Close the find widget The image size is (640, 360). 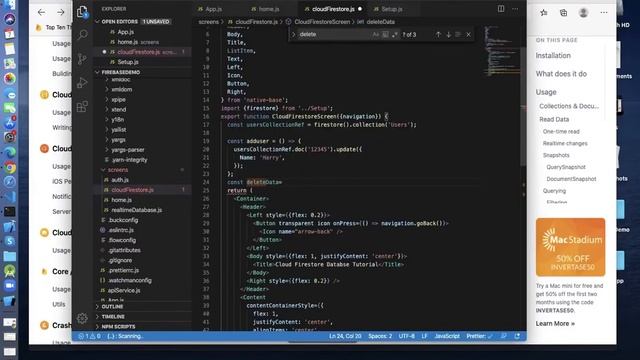[x=469, y=35]
